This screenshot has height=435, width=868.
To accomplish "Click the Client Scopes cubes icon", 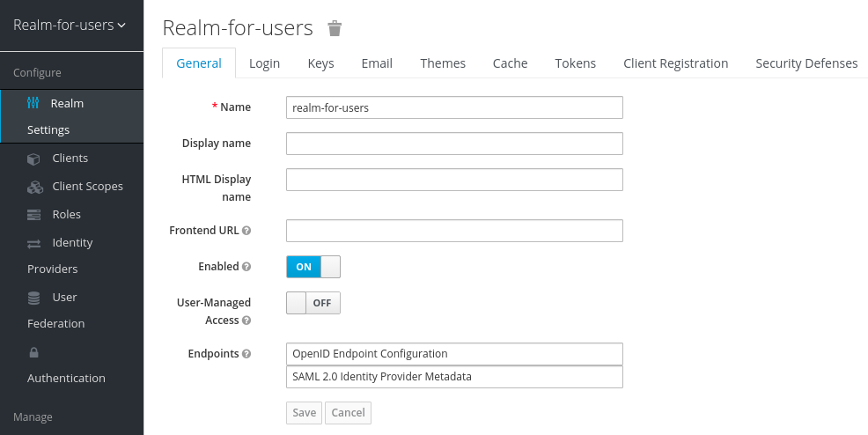I will point(34,187).
